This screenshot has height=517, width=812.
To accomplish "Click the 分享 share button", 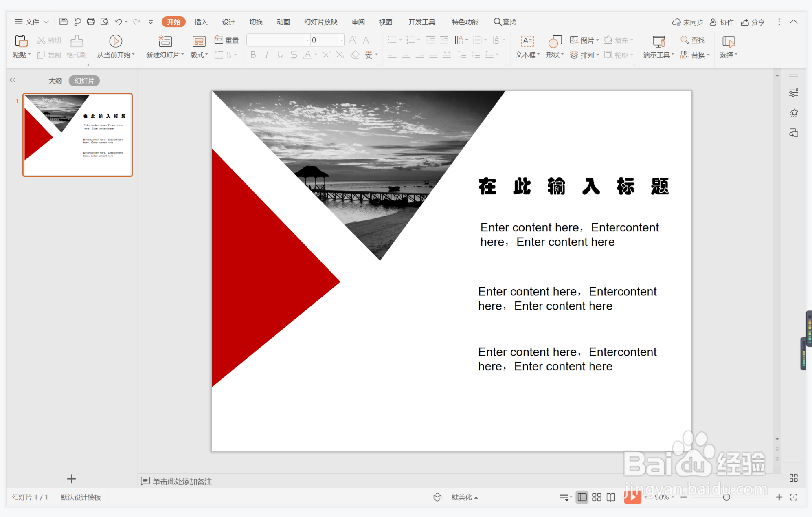I will [x=753, y=22].
